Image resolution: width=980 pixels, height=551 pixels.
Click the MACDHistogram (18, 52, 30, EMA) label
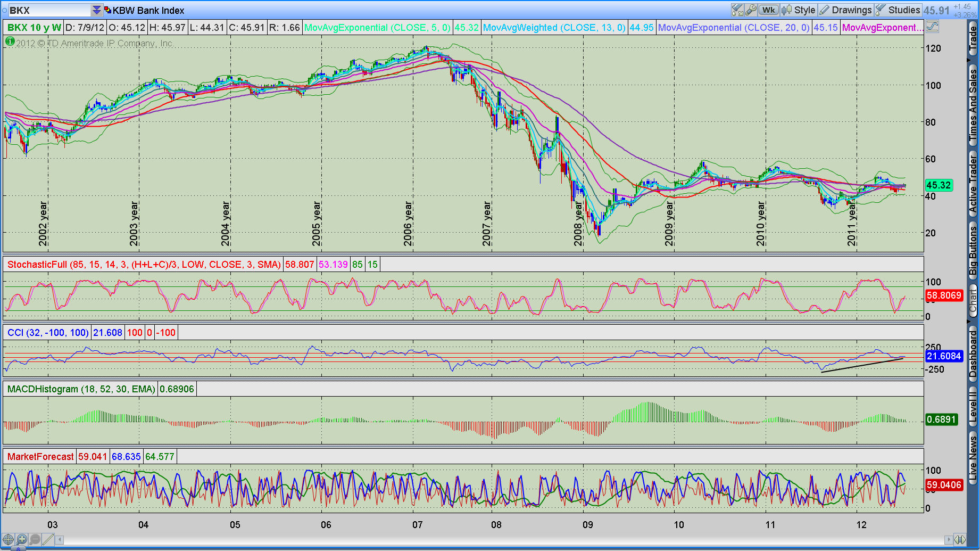(x=81, y=389)
